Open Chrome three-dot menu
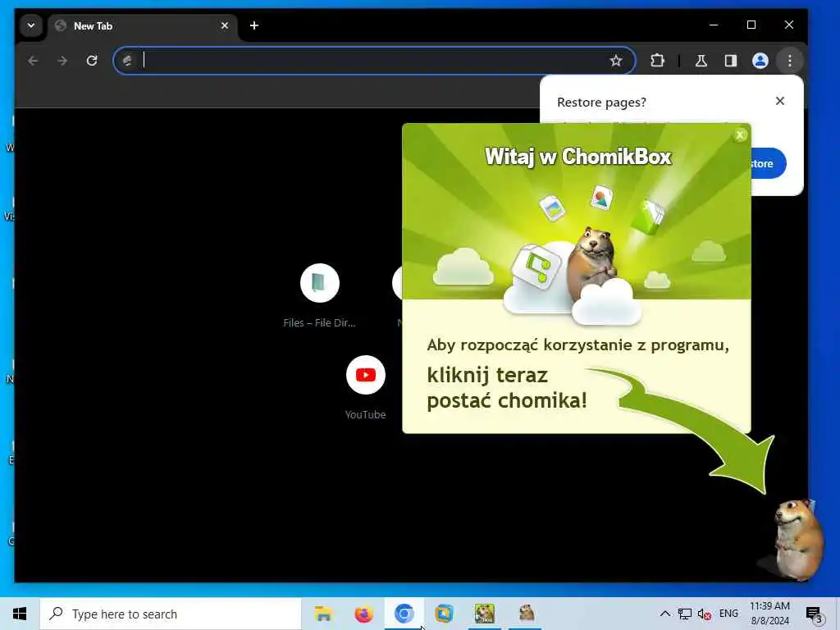 (790, 61)
